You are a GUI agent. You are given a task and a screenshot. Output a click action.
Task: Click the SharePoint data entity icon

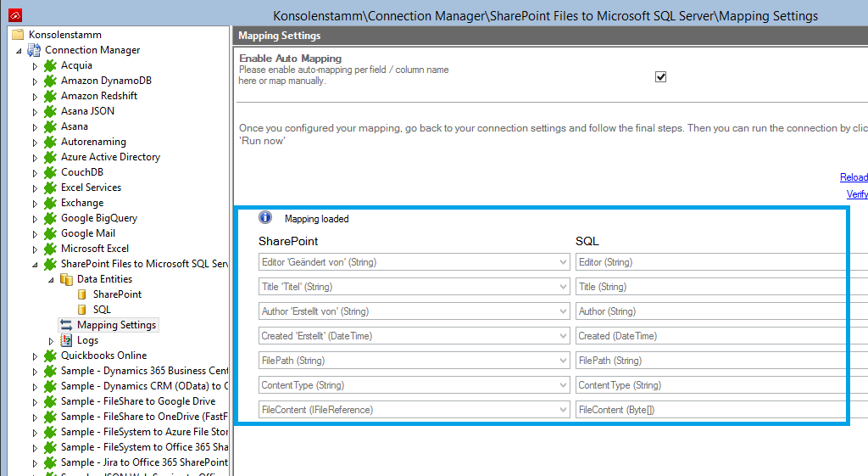pos(82,294)
